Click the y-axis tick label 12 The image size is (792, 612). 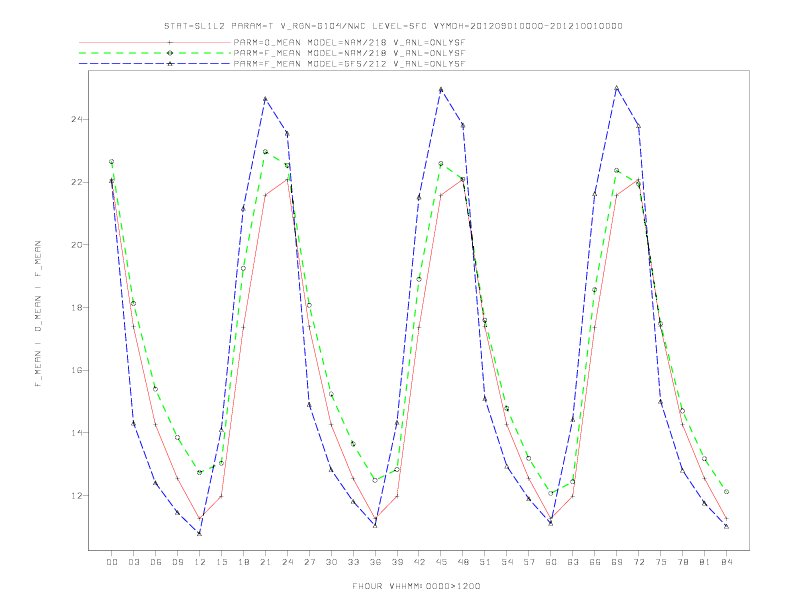77,495
